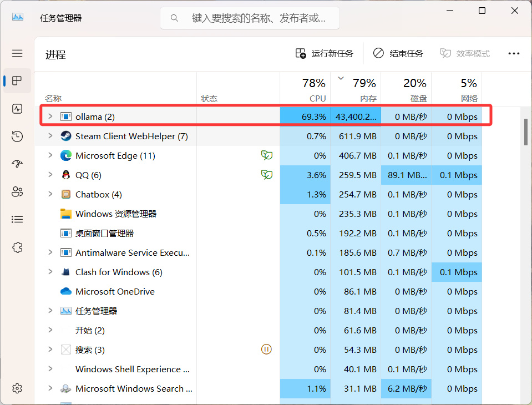Sort by the CPU column header

point(305,89)
